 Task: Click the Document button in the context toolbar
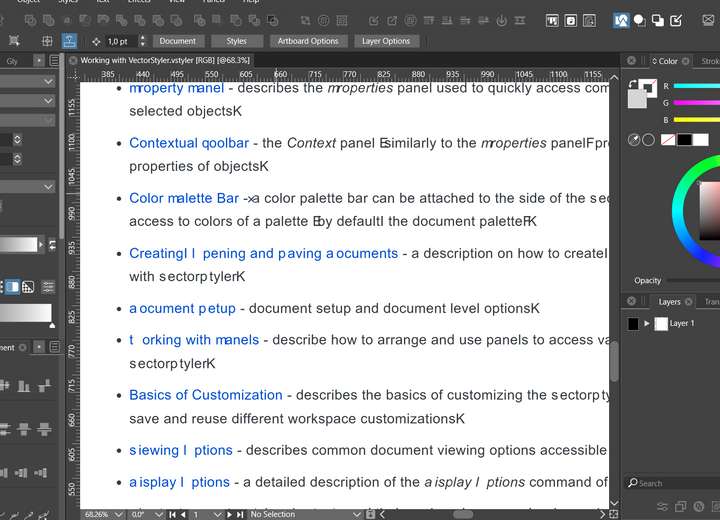pos(178,41)
